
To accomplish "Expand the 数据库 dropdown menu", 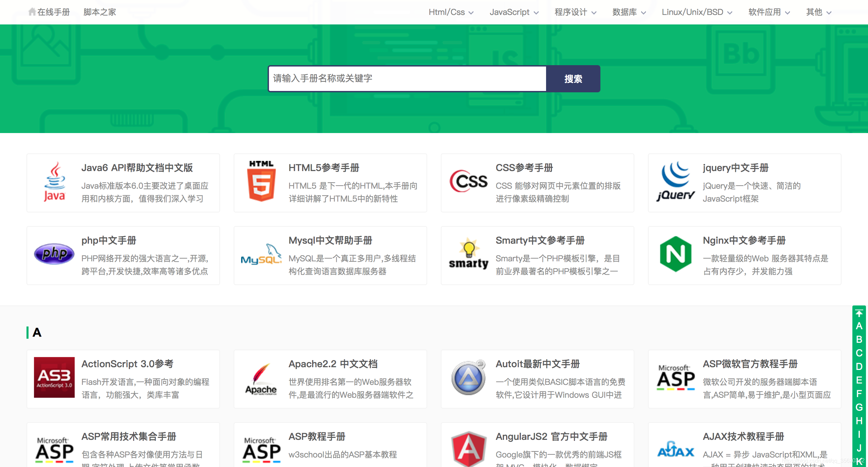I will point(629,12).
